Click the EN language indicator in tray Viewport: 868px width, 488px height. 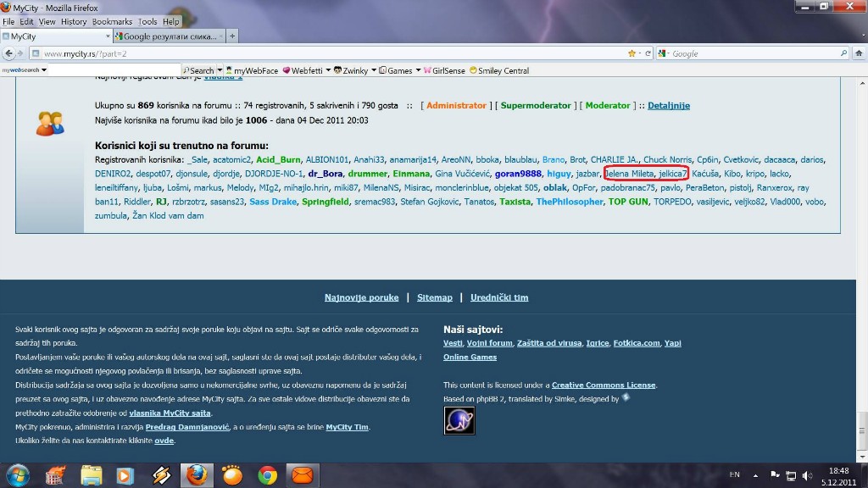pyautogui.click(x=735, y=474)
